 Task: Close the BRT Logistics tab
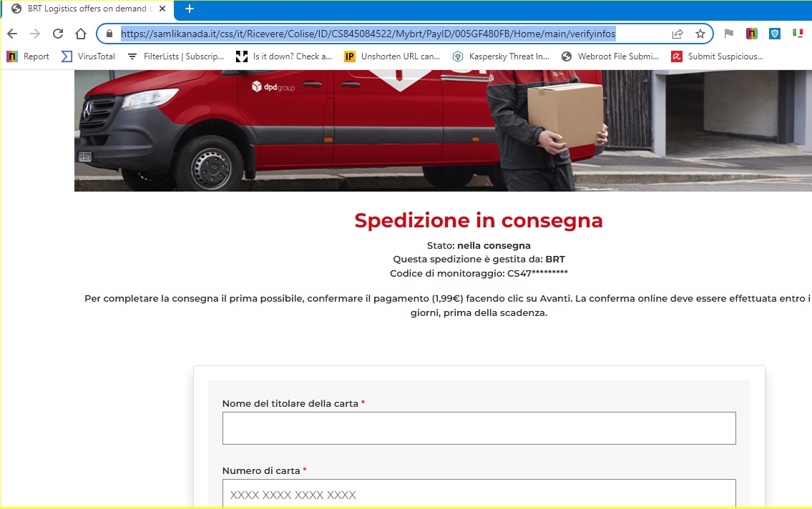[162, 9]
